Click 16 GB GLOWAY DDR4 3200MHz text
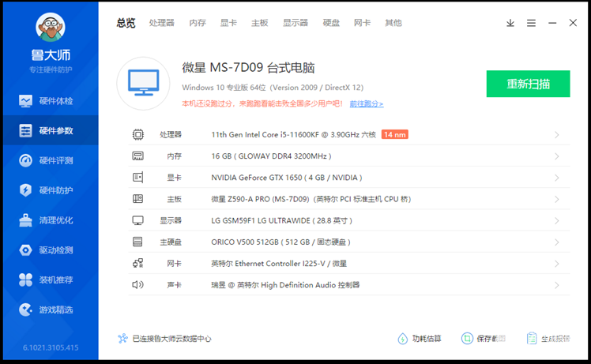591x364 pixels. pos(271,156)
